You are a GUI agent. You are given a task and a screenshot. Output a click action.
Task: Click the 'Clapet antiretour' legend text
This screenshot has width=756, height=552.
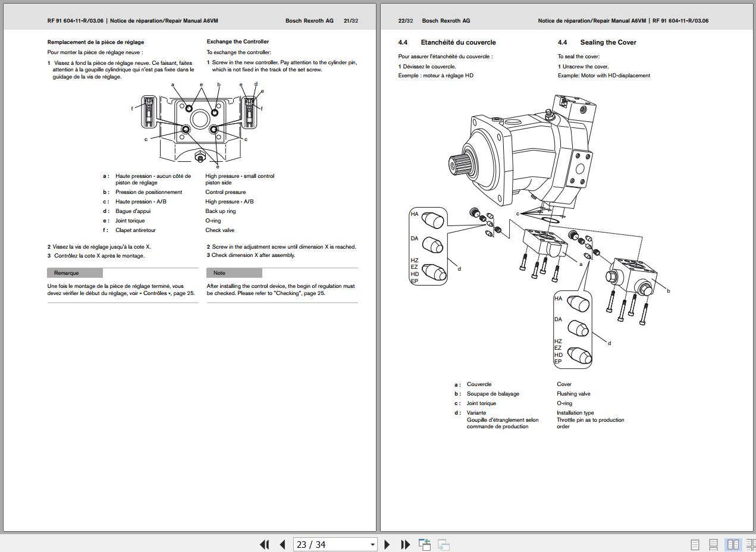tap(136, 230)
